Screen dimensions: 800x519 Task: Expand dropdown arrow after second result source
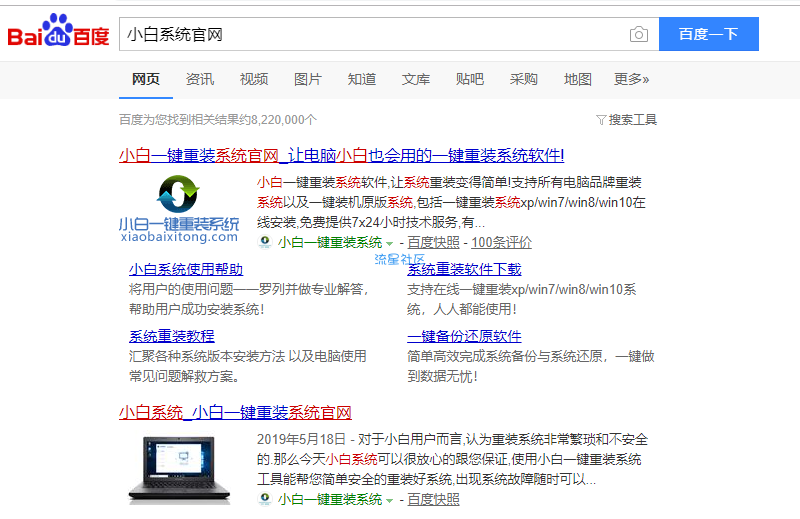[x=389, y=501]
